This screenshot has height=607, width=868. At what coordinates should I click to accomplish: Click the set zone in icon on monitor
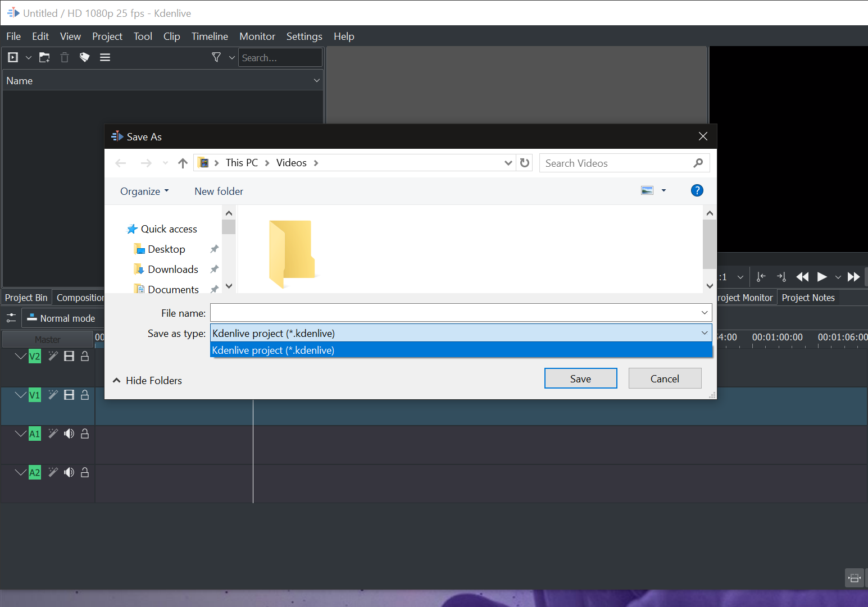(761, 277)
